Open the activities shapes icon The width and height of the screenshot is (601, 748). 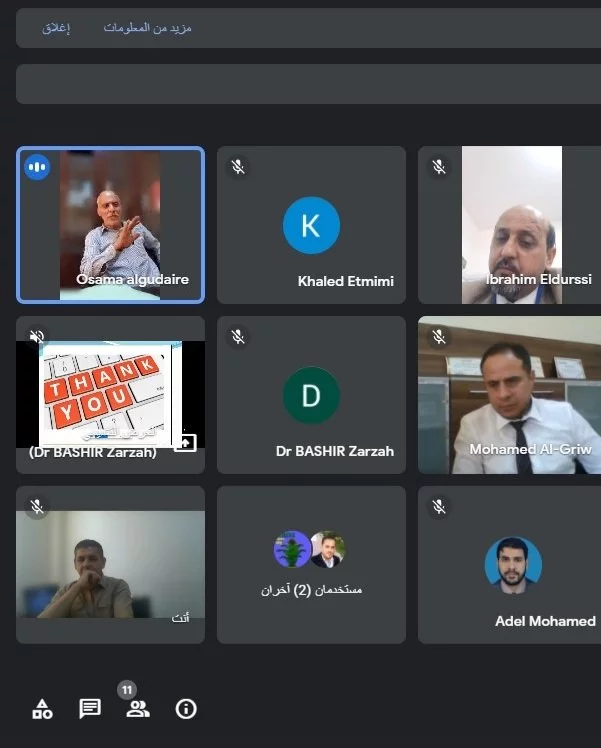(42, 709)
